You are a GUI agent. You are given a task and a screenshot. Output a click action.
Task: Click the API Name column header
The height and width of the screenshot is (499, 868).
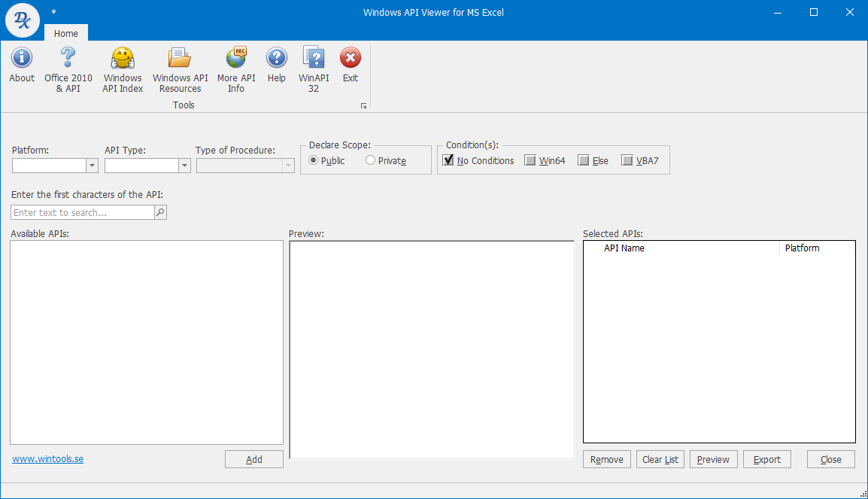click(x=681, y=248)
